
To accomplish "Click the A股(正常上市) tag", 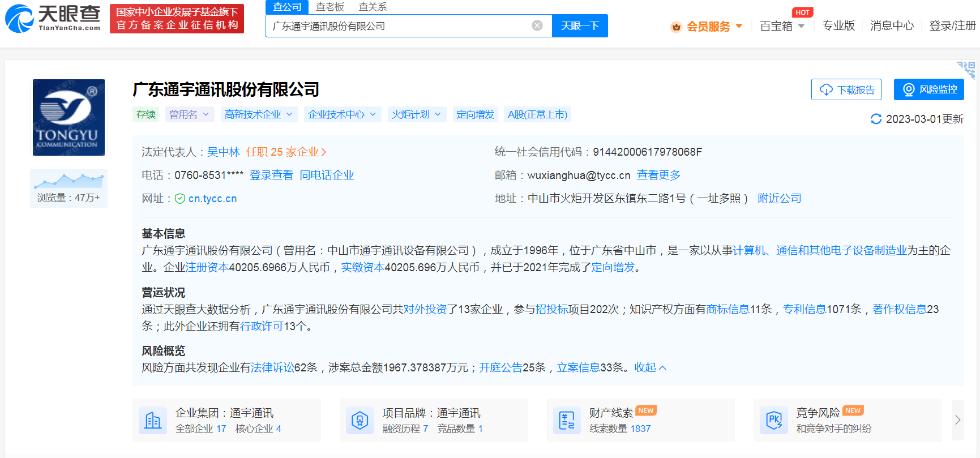I will [538, 114].
